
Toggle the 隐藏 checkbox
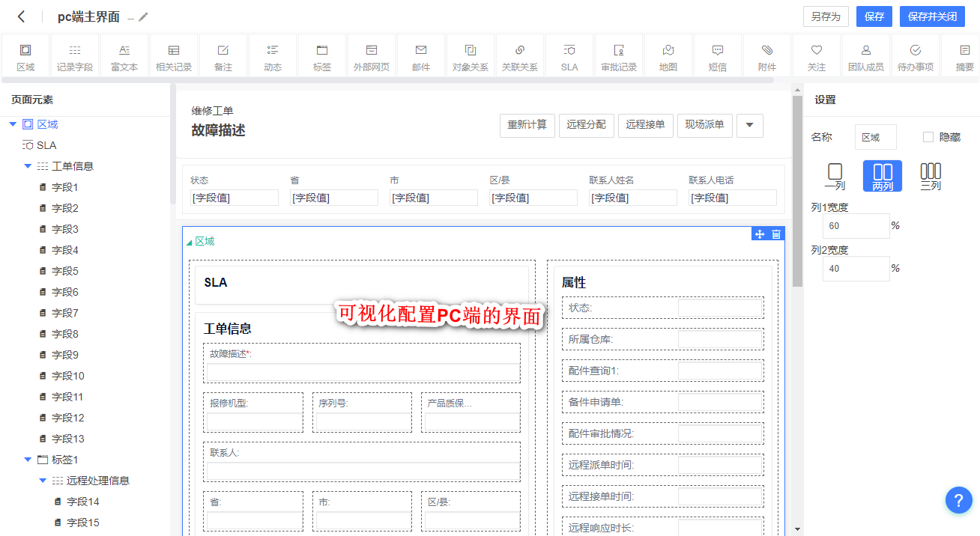click(x=928, y=137)
